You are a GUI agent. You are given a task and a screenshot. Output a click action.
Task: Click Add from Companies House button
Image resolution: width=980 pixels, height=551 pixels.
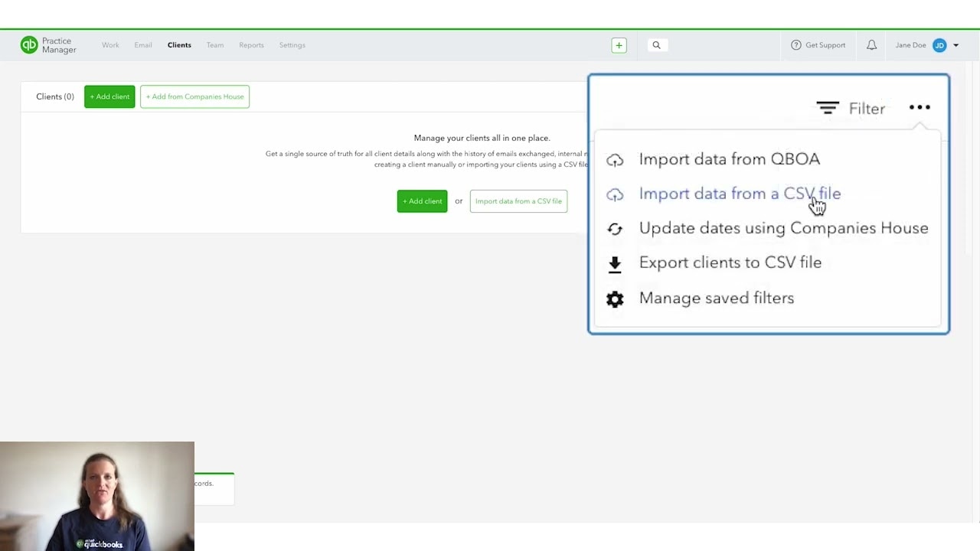[x=194, y=96]
